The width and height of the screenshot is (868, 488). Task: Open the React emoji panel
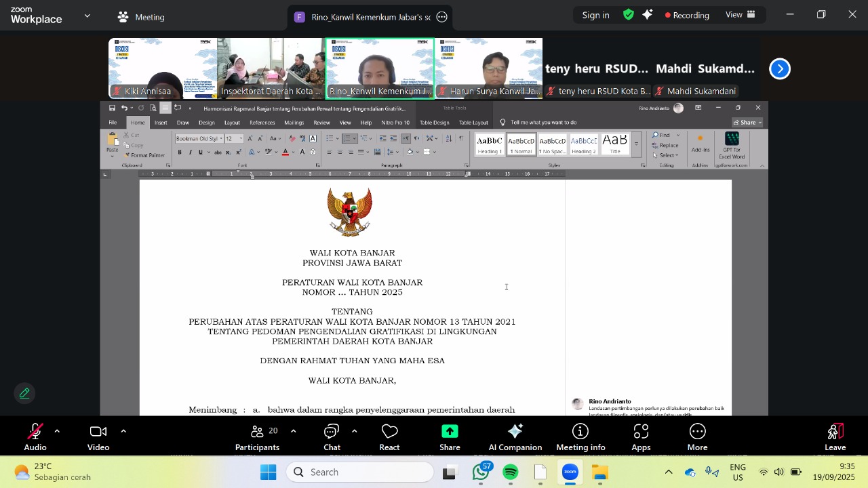(389, 437)
